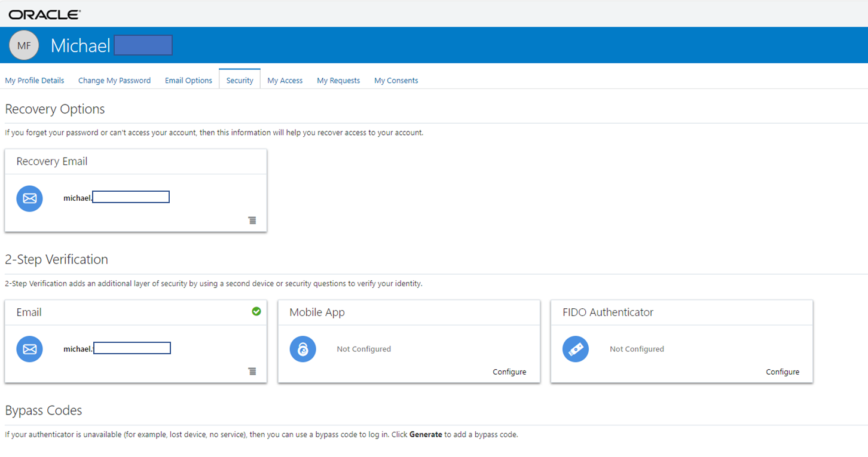The width and height of the screenshot is (868, 457).
Task: Open the Change My Password tab
Action: [x=114, y=81]
